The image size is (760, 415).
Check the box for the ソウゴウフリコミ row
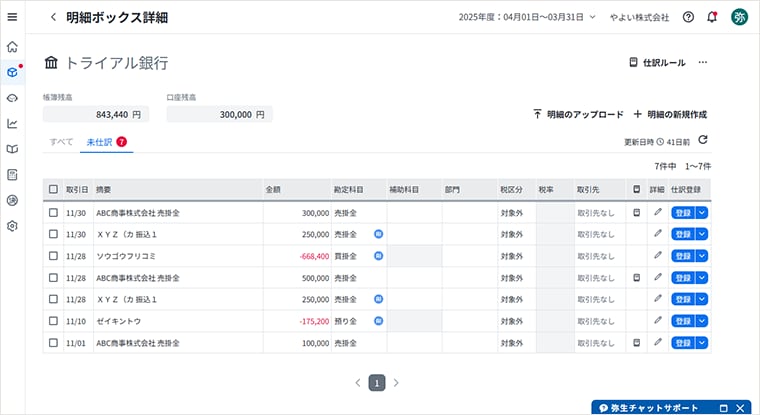pyautogui.click(x=53, y=256)
